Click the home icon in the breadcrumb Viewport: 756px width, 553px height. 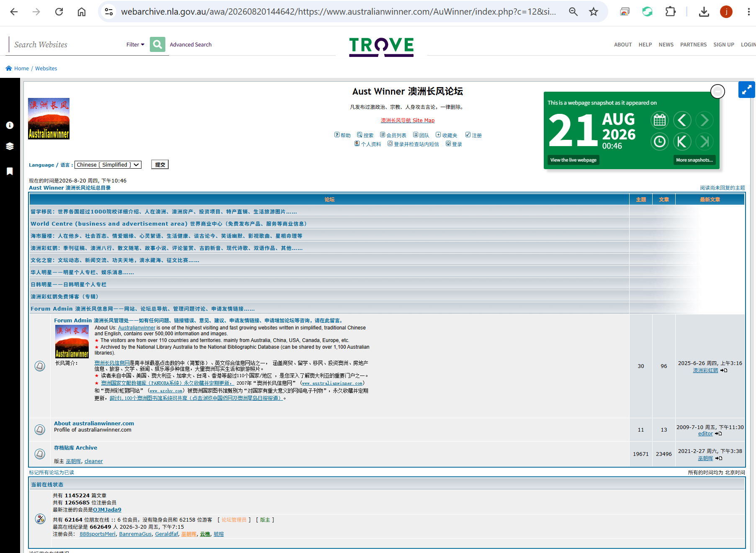(9, 68)
